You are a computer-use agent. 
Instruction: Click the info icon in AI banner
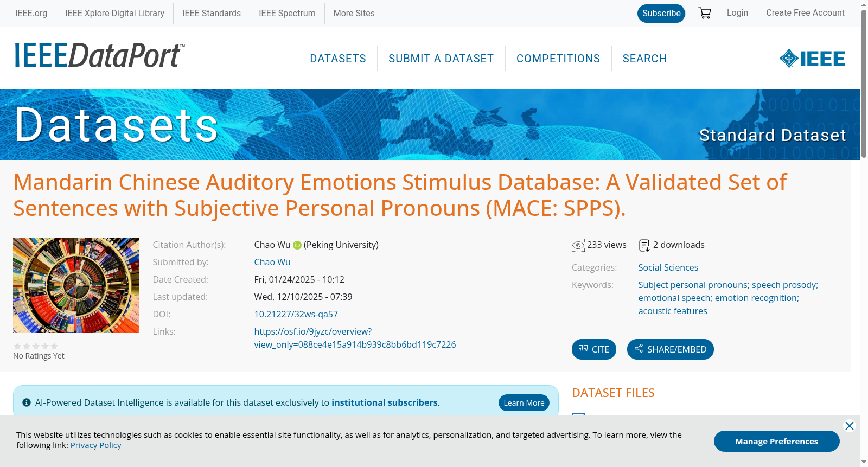(x=27, y=402)
